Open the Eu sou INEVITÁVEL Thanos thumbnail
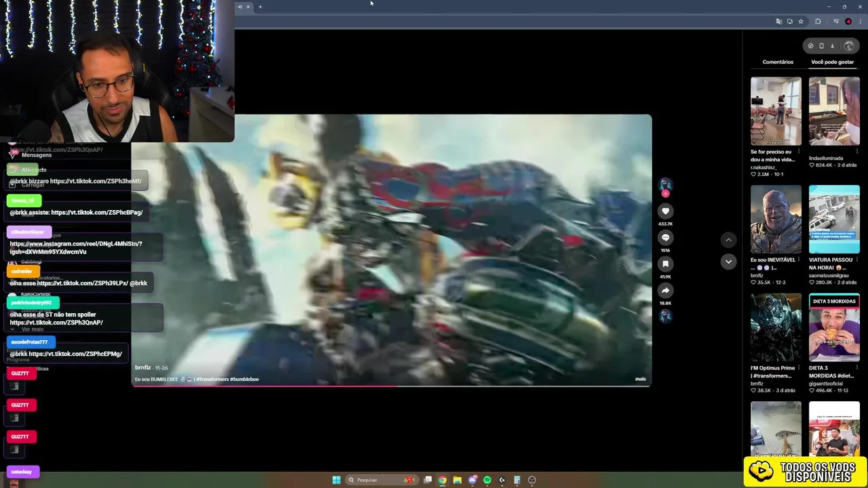868x488 pixels. tap(776, 220)
